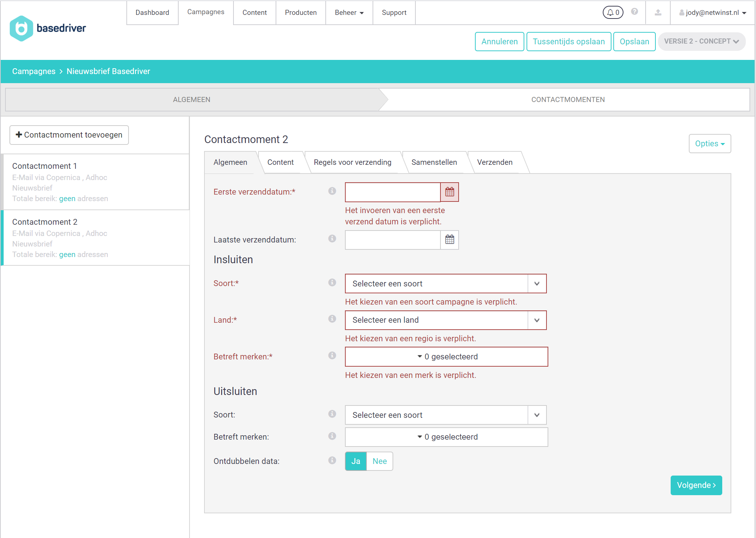Viewport: 756px width, 538px height.
Task: Open notifications bell counter
Action: [613, 13]
